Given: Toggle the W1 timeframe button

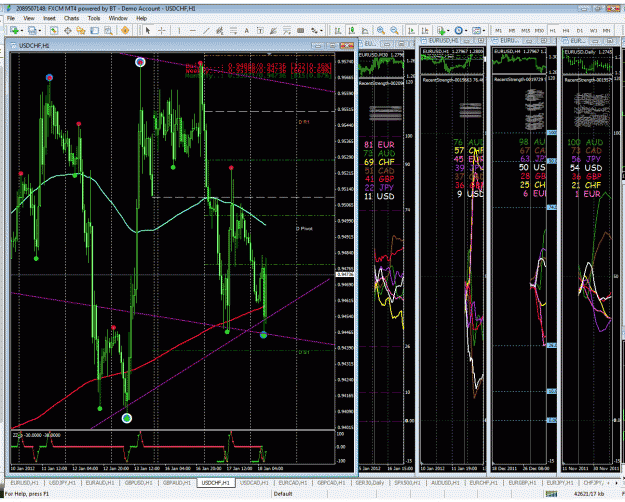Looking at the screenshot, I should click(x=594, y=30).
